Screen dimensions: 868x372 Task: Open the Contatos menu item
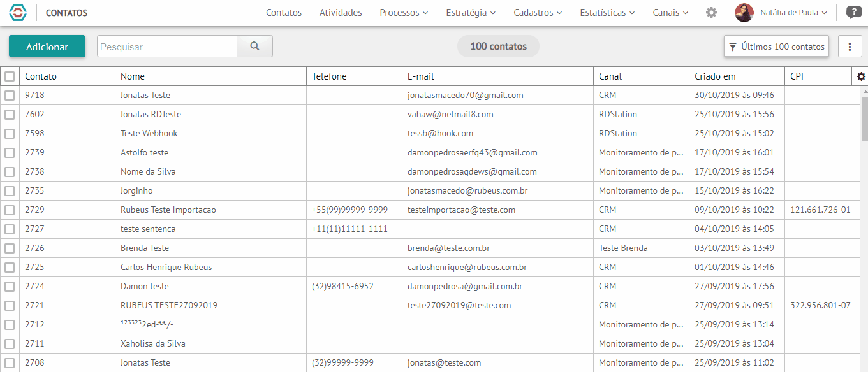(x=284, y=13)
